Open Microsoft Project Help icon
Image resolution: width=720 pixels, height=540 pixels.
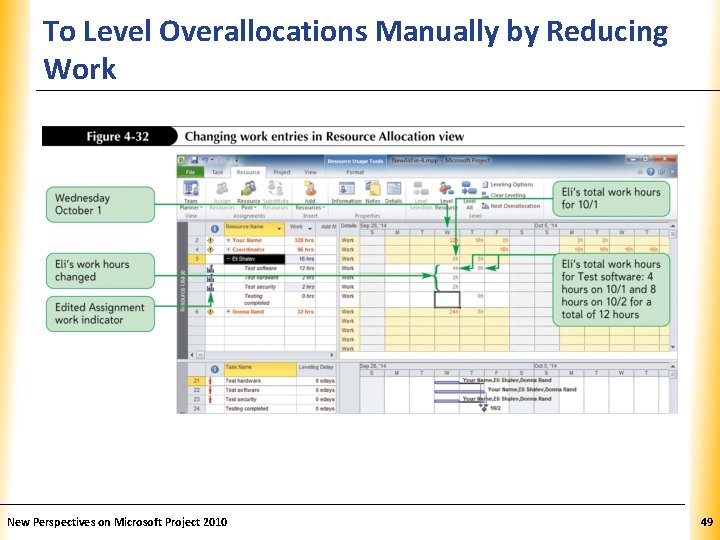click(x=651, y=172)
